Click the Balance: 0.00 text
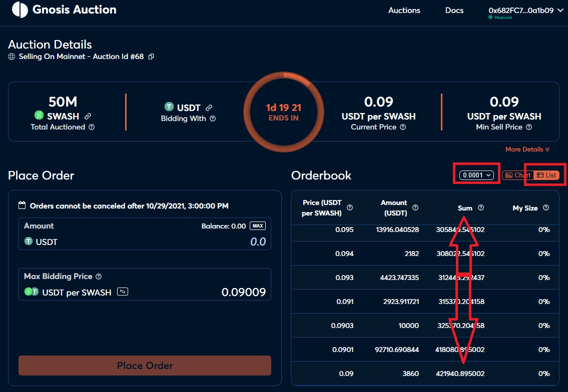Viewport: 568px width, 392px height. [x=224, y=226]
